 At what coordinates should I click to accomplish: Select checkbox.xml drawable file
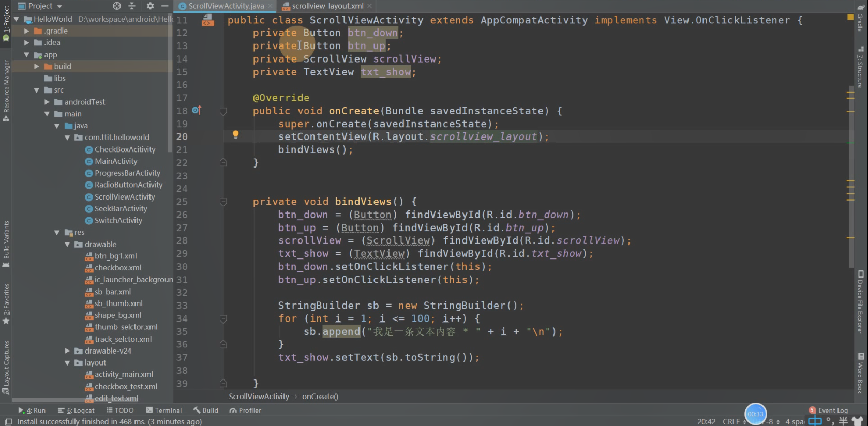click(113, 268)
